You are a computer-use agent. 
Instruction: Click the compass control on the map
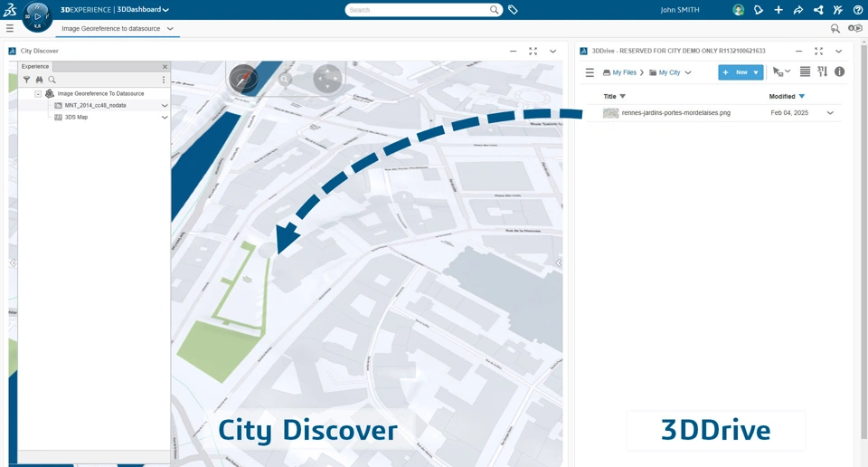[x=243, y=79]
